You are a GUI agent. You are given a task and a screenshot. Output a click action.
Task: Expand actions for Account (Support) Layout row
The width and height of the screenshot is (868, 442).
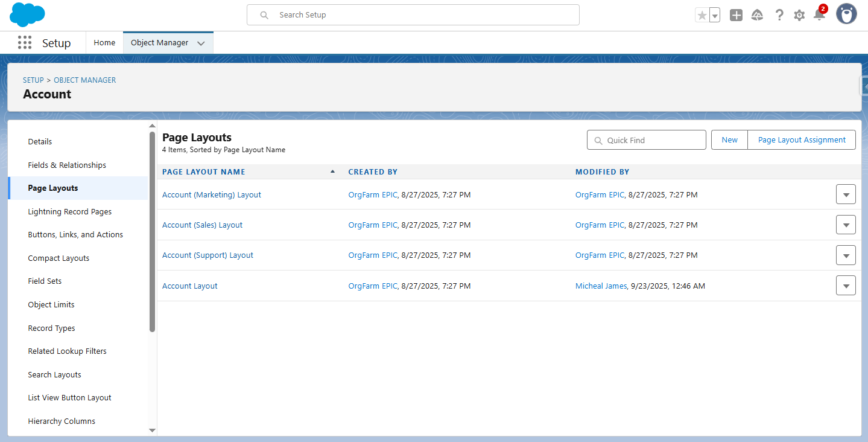pos(846,255)
